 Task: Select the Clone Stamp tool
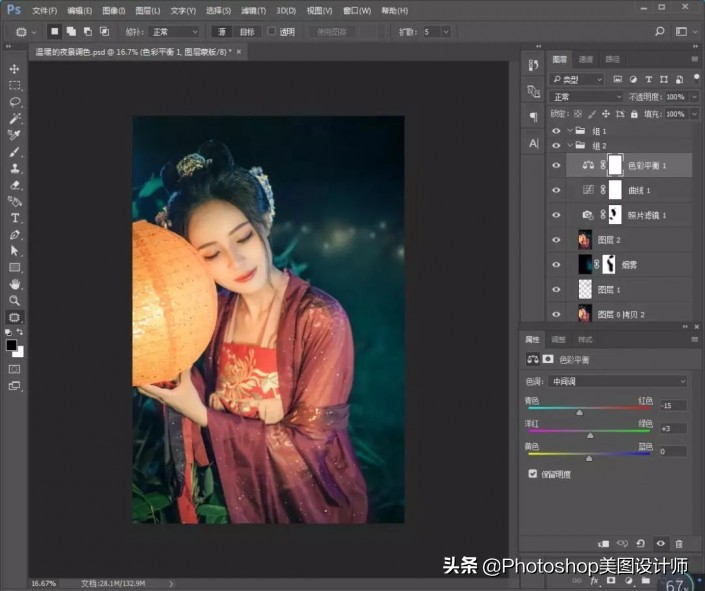[x=14, y=168]
